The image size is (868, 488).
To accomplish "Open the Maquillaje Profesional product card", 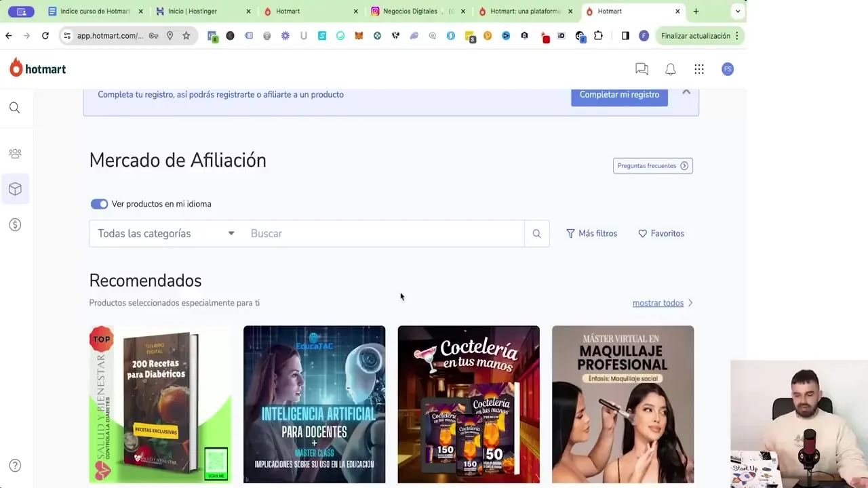I will pos(623,405).
